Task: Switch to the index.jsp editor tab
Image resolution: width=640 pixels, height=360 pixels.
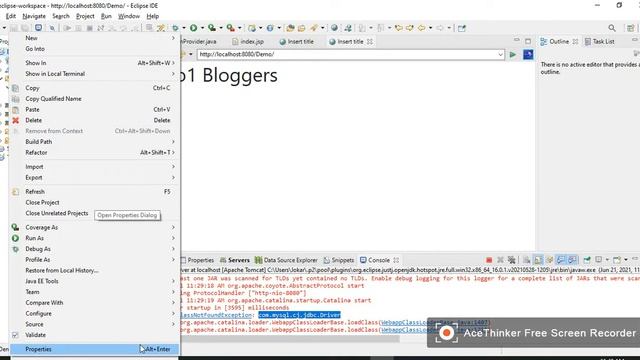Action: [248, 42]
